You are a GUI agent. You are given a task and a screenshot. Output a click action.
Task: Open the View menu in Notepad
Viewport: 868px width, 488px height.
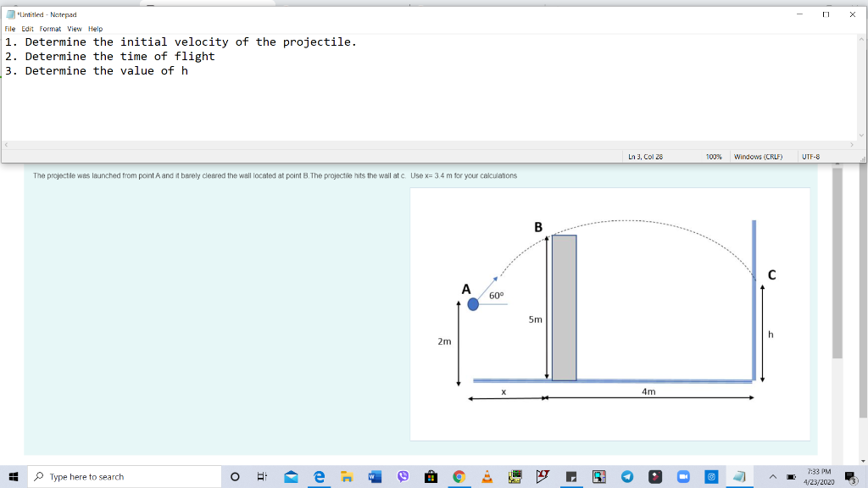click(x=75, y=28)
